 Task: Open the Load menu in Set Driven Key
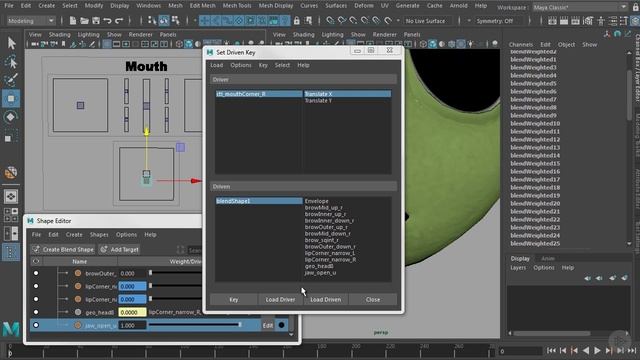(216, 65)
